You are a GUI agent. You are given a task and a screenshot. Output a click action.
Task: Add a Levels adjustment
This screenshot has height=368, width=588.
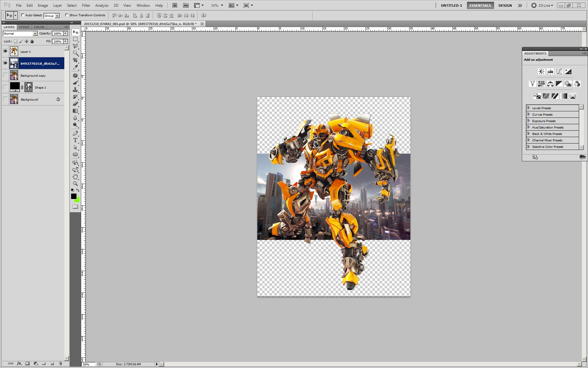(550, 71)
